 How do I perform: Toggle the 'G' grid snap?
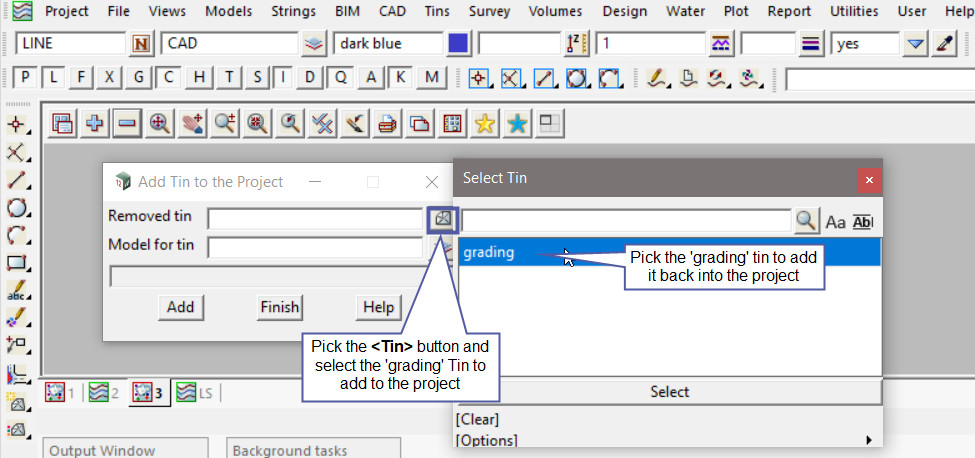[x=138, y=78]
